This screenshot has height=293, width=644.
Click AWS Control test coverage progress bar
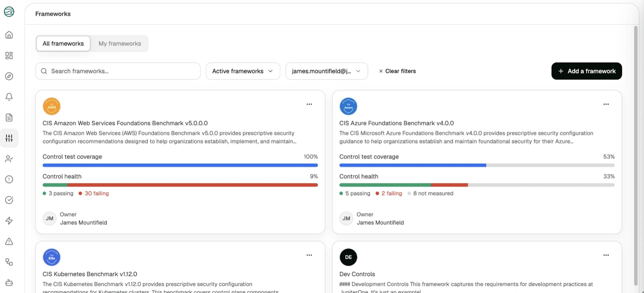pos(180,165)
